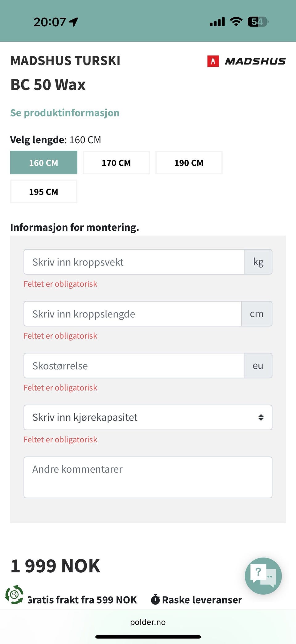Tap the Wi-Fi status icon
This screenshot has width=296, height=644.
click(236, 22)
